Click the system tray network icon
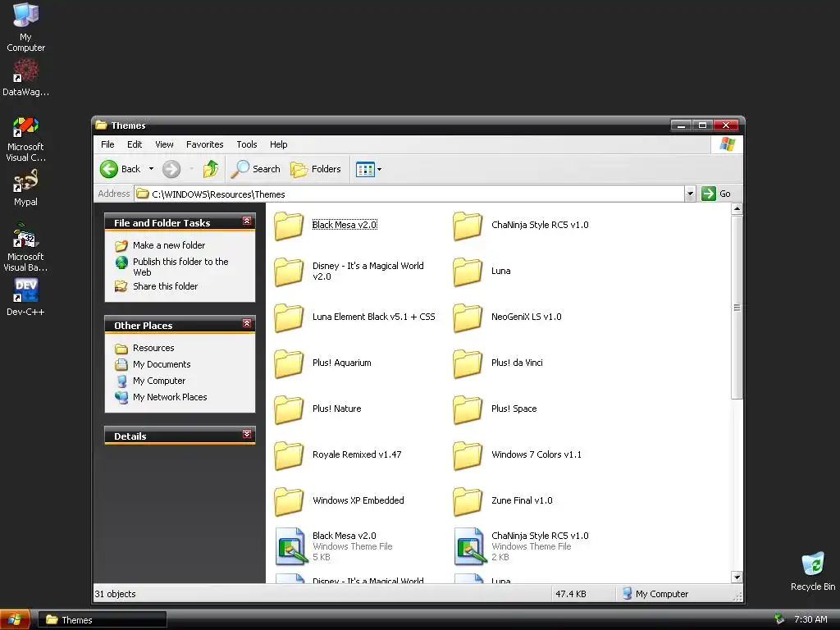 click(779, 619)
